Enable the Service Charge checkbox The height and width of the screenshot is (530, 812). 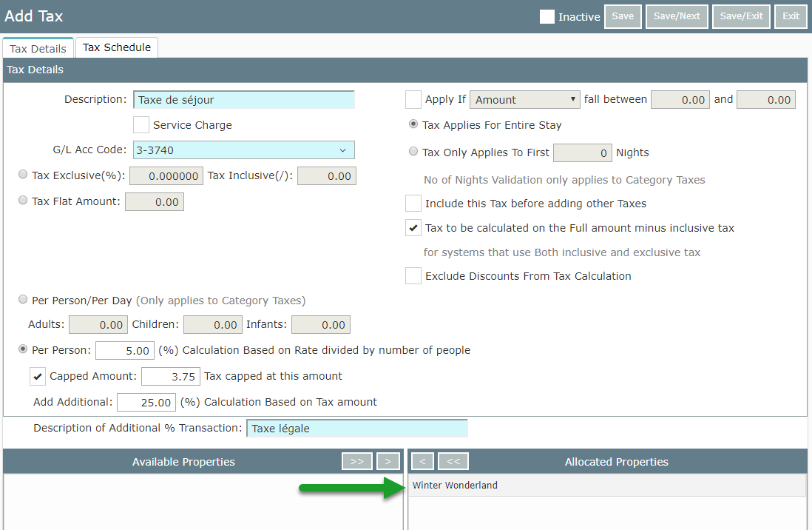pos(141,125)
